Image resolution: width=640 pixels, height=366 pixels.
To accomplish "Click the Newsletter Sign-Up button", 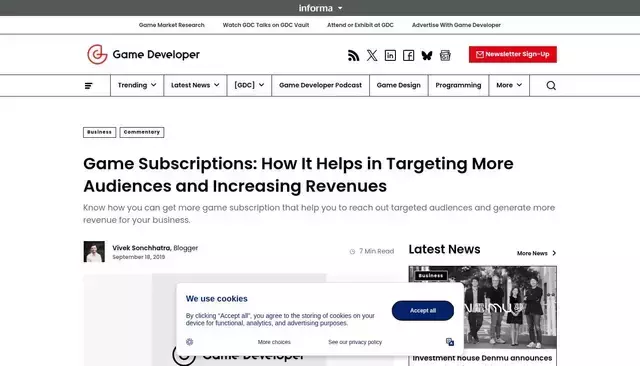I will point(513,54).
